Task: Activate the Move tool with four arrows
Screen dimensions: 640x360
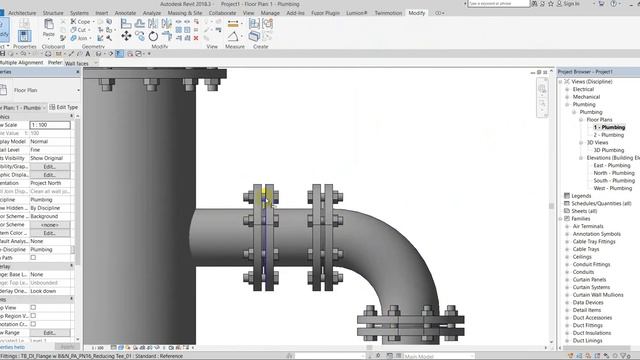Action: coord(126,36)
